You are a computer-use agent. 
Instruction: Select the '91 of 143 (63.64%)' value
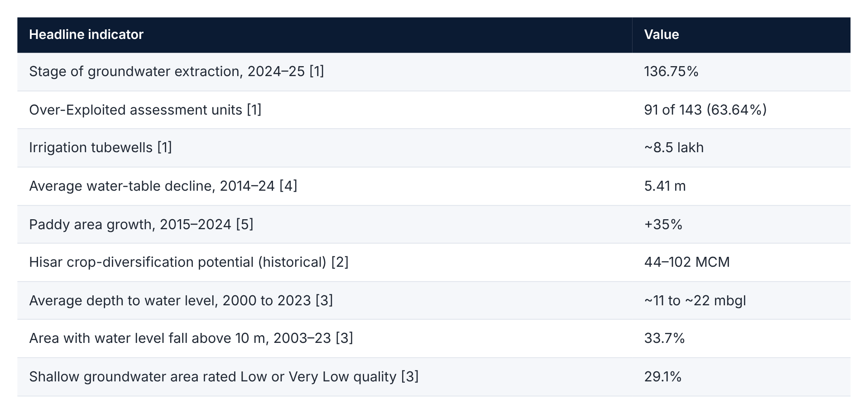705,110
